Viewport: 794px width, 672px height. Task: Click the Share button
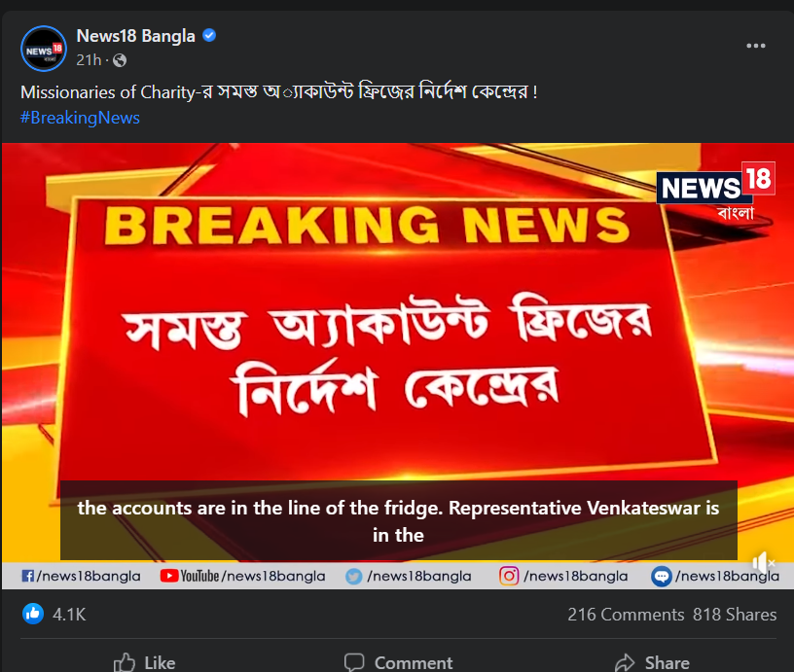pos(652,662)
